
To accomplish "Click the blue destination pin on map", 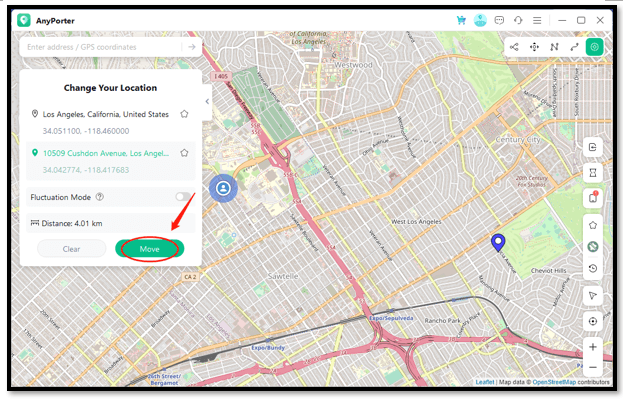I will click(x=498, y=242).
